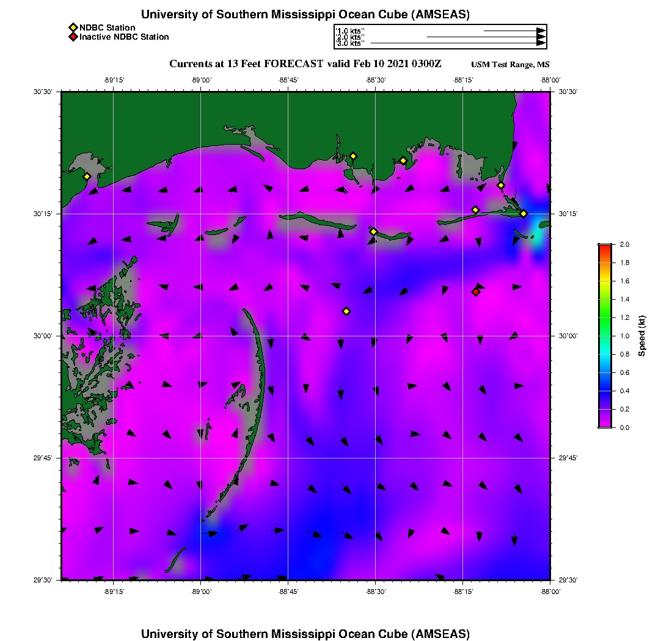Select the westernmost yellow station marker
The width and height of the screenshot is (672, 641).
tap(87, 176)
